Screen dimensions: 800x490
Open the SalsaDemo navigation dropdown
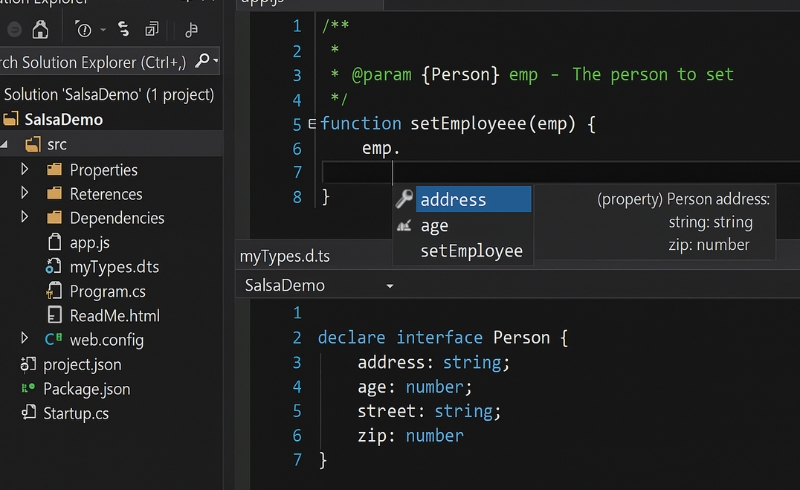[x=390, y=286]
